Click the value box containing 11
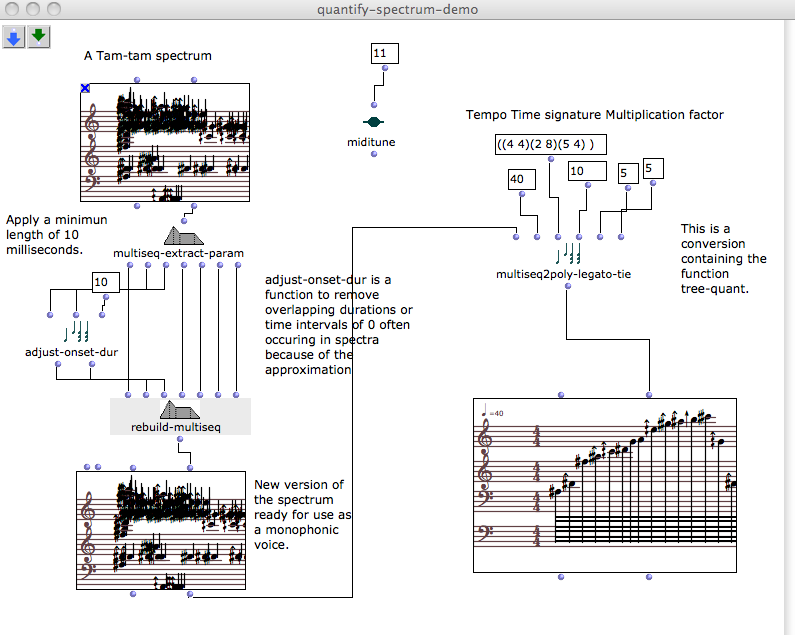795x635 pixels. [x=384, y=54]
